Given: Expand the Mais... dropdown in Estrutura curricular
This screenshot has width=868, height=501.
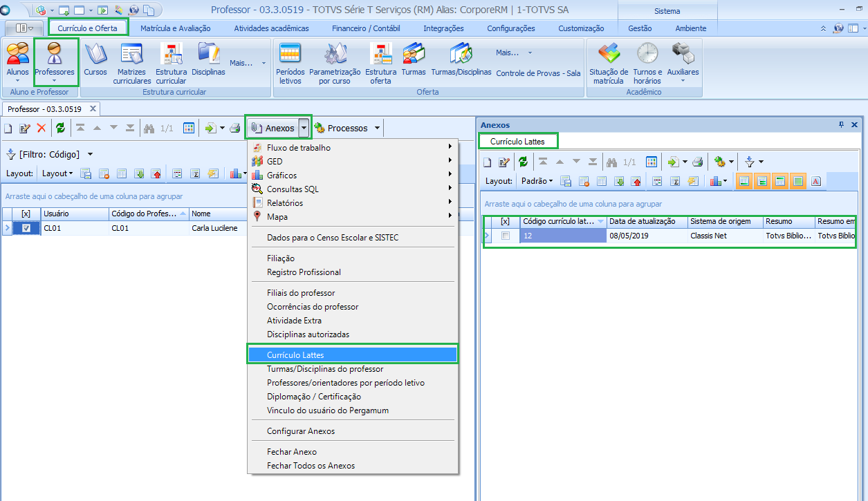Looking at the screenshot, I should click(248, 63).
